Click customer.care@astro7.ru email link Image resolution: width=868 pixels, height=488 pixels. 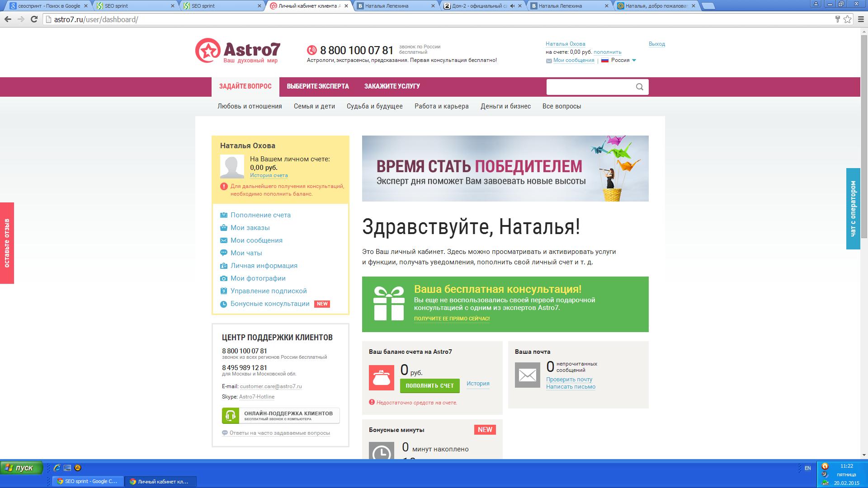point(271,386)
